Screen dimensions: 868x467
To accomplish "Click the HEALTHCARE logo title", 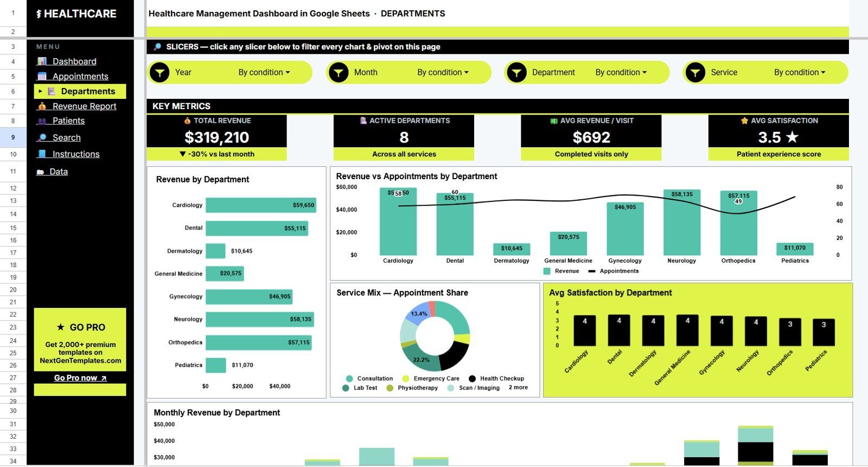I will coord(76,14).
